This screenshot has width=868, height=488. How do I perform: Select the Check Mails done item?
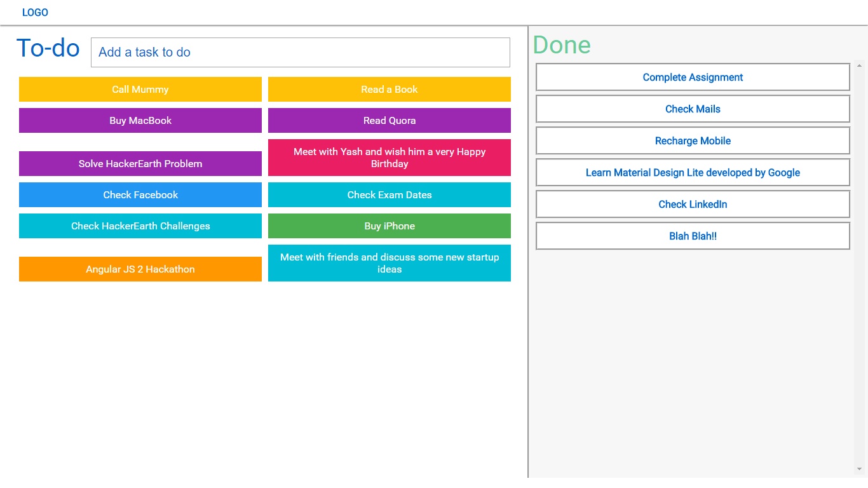693,109
